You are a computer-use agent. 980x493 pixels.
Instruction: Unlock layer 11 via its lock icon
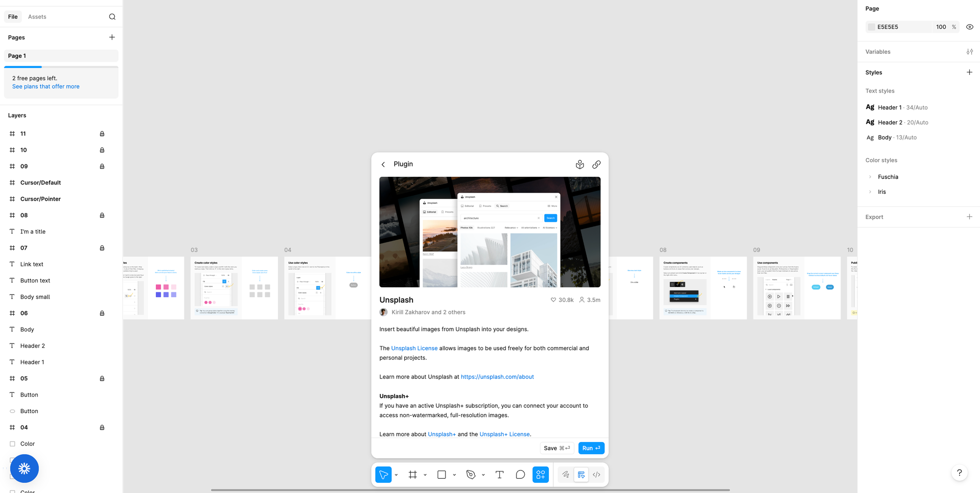point(102,134)
